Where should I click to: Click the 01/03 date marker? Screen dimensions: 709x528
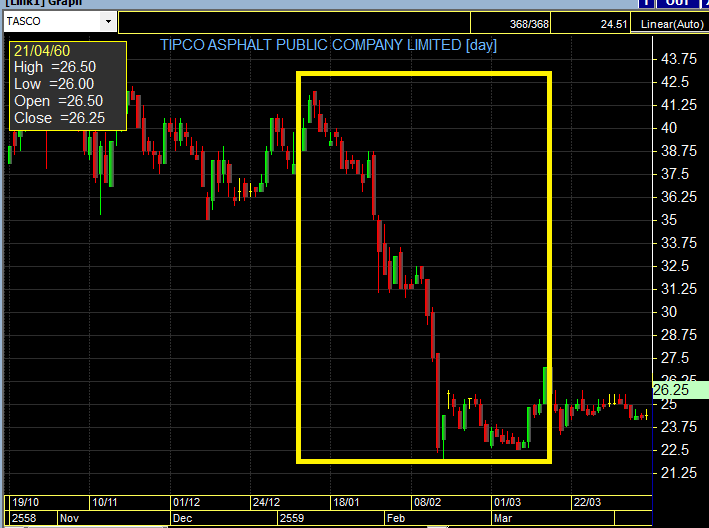tap(507, 502)
